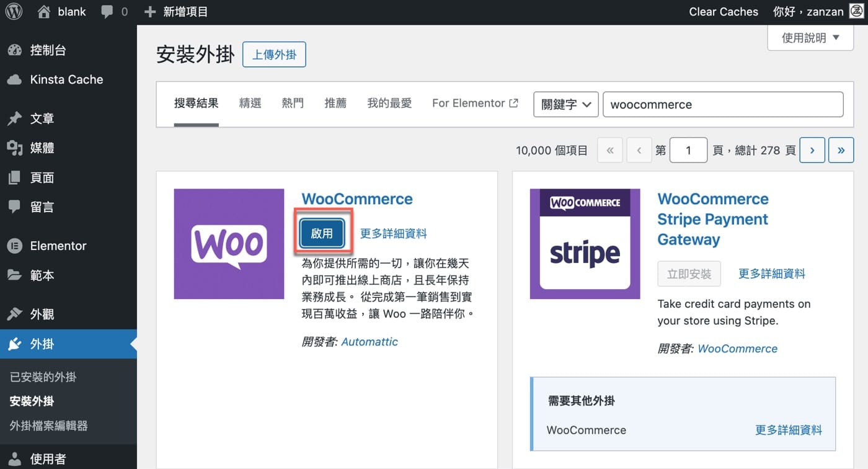Open the WooCommerce plugin title link

(x=357, y=199)
